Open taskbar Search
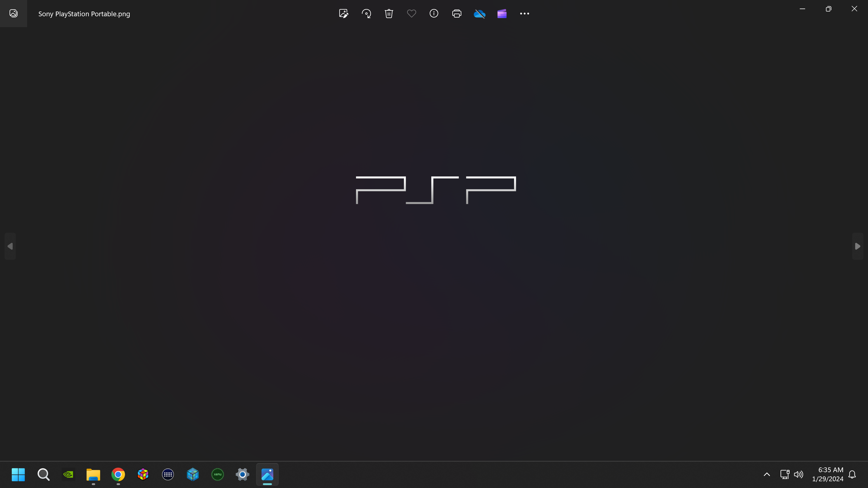 [x=43, y=474]
